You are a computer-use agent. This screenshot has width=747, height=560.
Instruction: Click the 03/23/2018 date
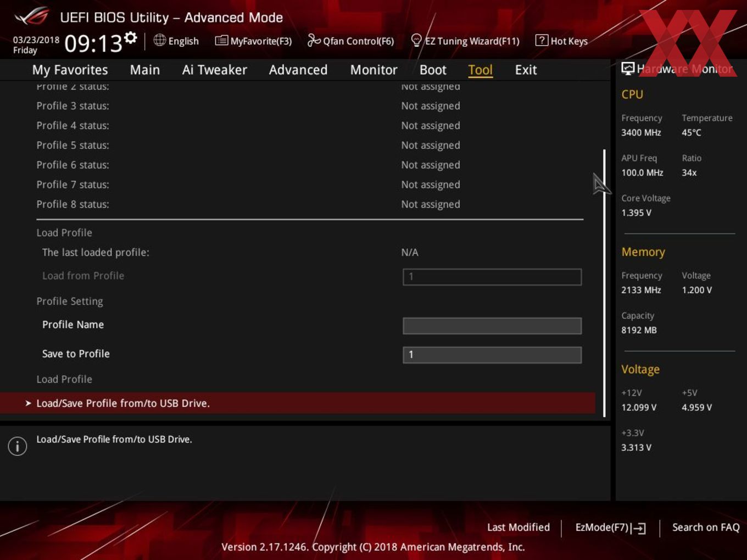tap(36, 40)
